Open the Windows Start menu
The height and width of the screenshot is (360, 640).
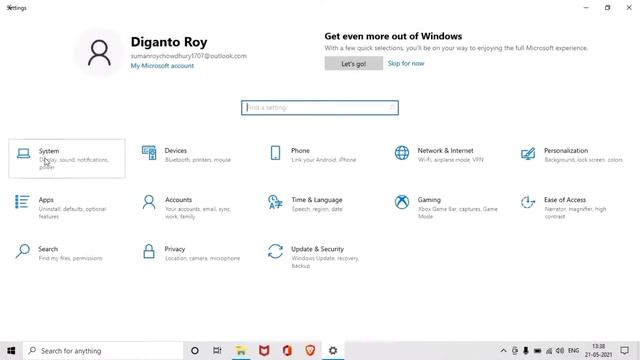click(11, 351)
